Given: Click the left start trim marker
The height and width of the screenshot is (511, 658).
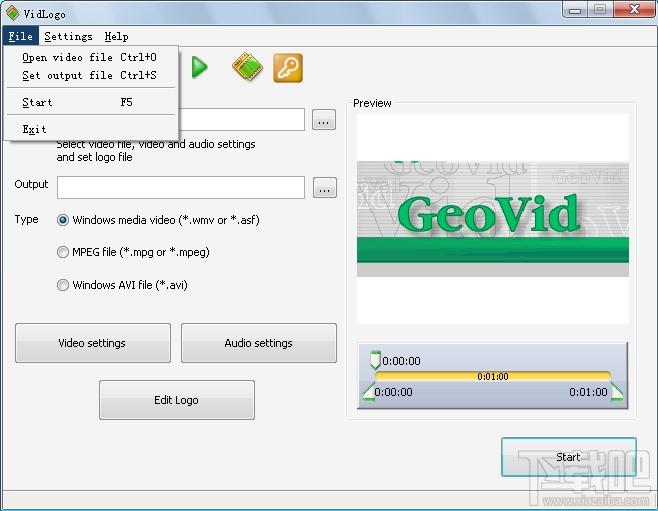Looking at the screenshot, I should coord(368,392).
